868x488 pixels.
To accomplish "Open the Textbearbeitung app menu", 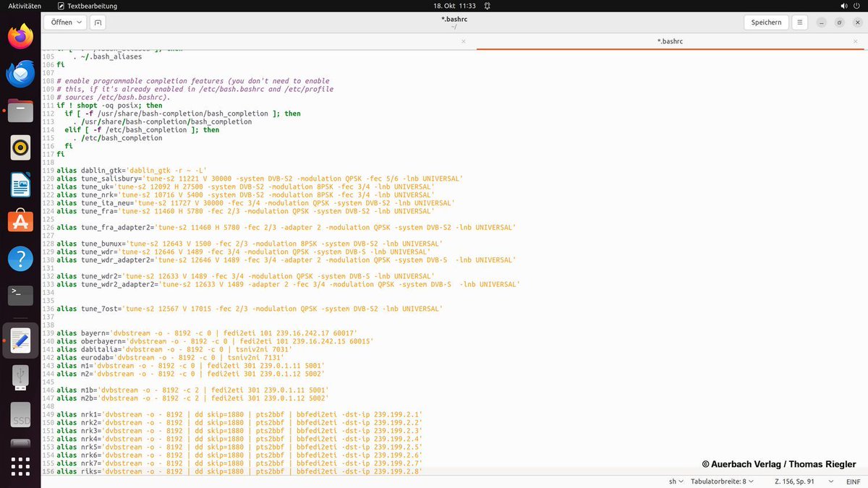I will click(87, 6).
